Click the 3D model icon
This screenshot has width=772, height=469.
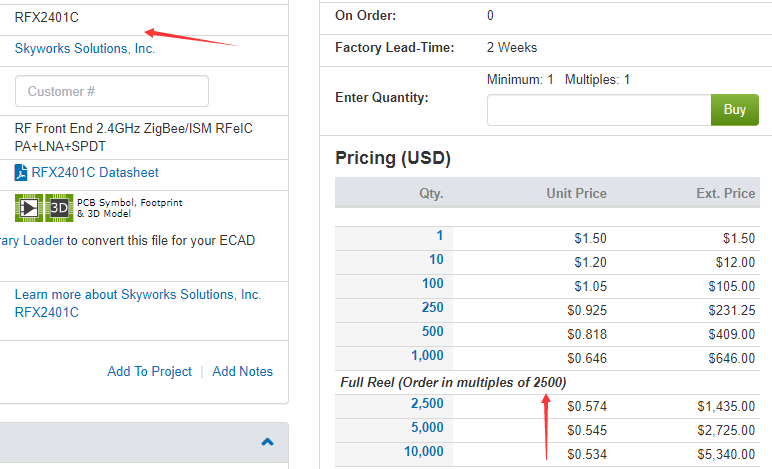[x=59, y=207]
